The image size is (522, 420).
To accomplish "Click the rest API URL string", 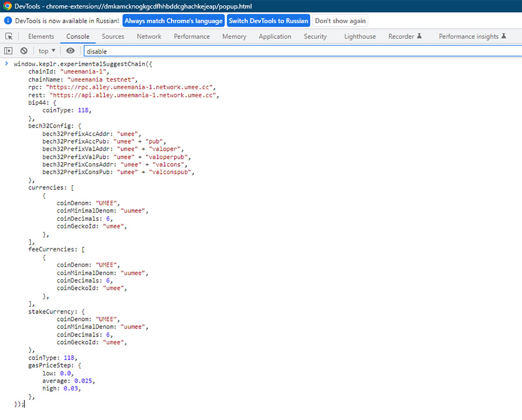I will (x=133, y=95).
